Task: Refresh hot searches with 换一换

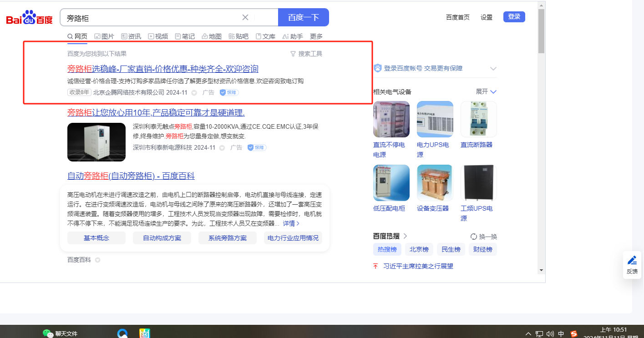Action: pos(483,237)
